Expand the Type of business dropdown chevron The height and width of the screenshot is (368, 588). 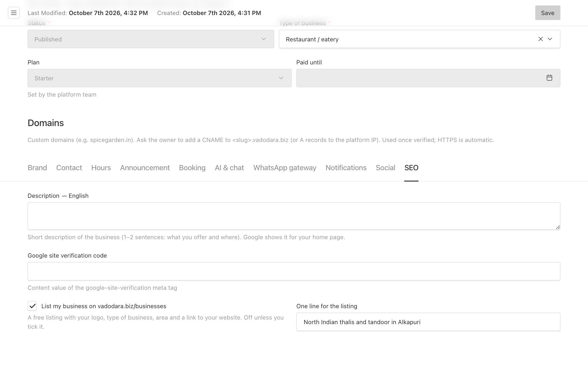click(x=550, y=39)
